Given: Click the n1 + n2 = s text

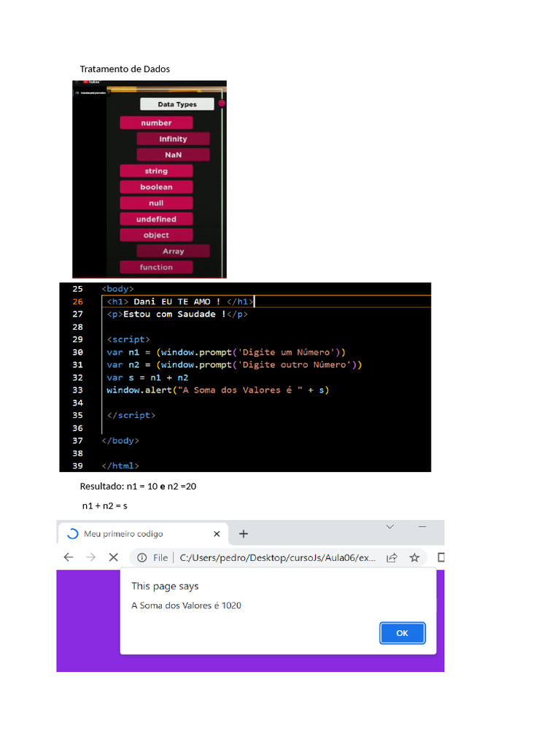Looking at the screenshot, I should tap(105, 506).
